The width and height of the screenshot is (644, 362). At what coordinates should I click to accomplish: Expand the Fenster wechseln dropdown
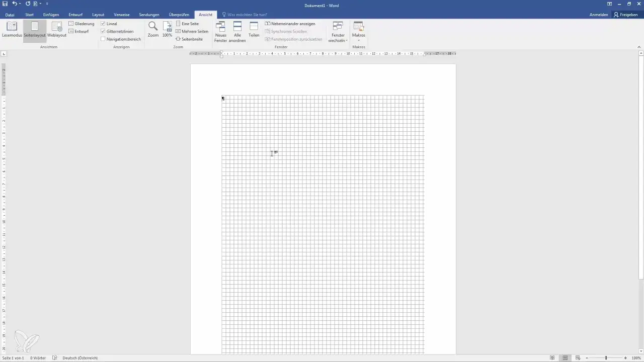click(x=338, y=31)
